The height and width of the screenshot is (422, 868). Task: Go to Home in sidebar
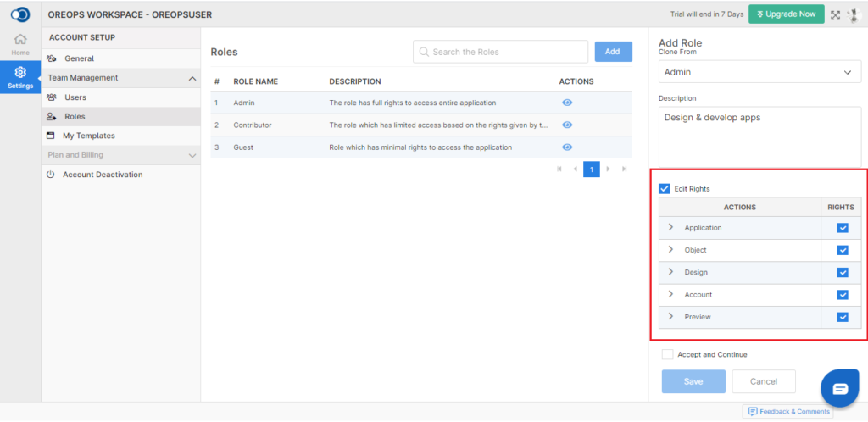[x=20, y=44]
